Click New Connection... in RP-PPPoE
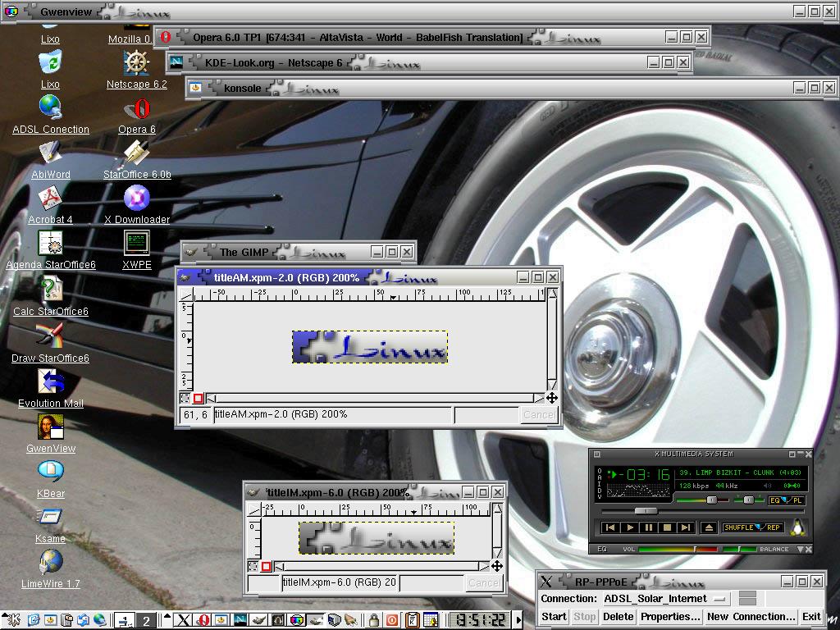 click(x=751, y=617)
